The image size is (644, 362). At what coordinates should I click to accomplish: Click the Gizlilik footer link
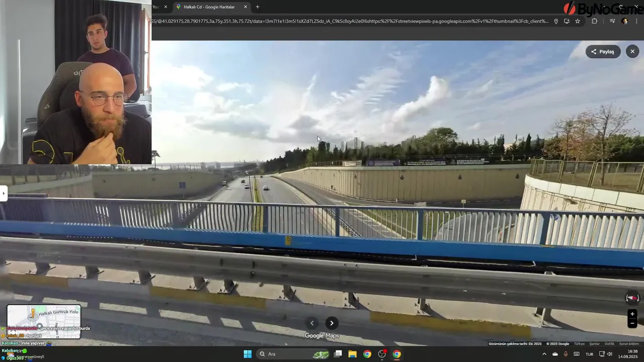[x=609, y=344]
